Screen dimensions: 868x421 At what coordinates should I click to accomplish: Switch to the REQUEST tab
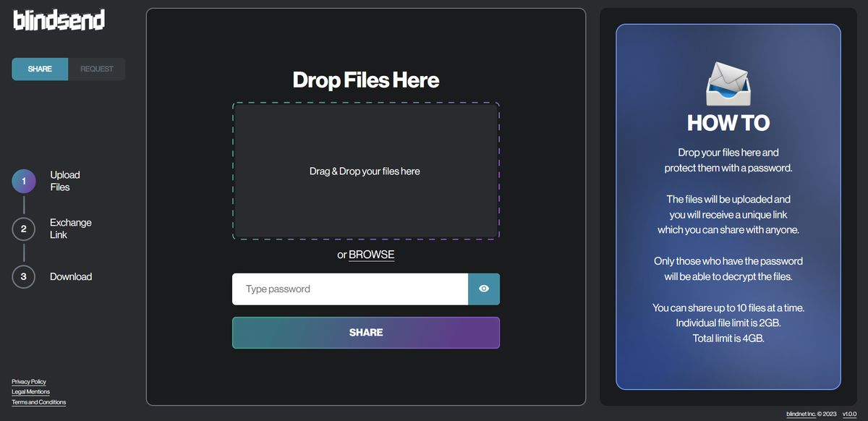tap(96, 69)
